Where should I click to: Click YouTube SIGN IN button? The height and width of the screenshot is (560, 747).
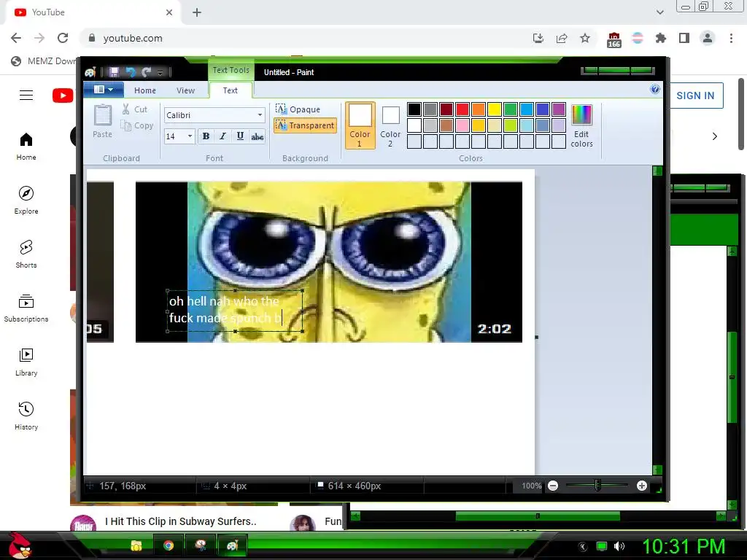(x=697, y=96)
